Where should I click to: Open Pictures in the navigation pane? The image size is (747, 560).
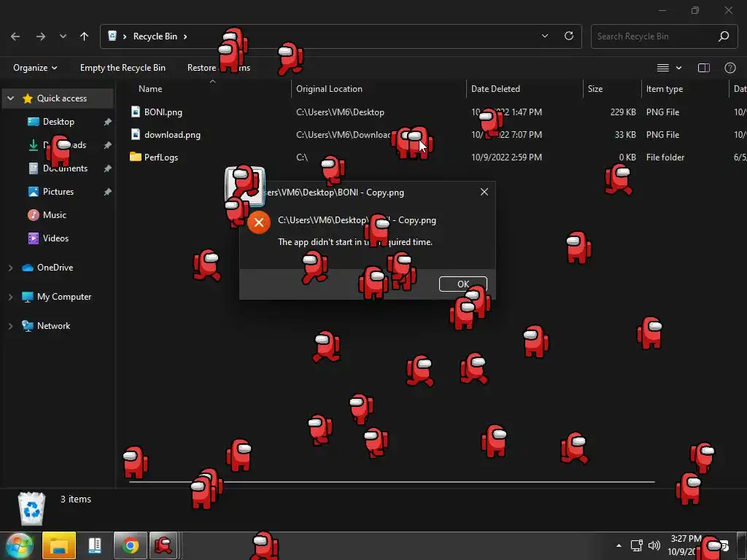pyautogui.click(x=58, y=192)
